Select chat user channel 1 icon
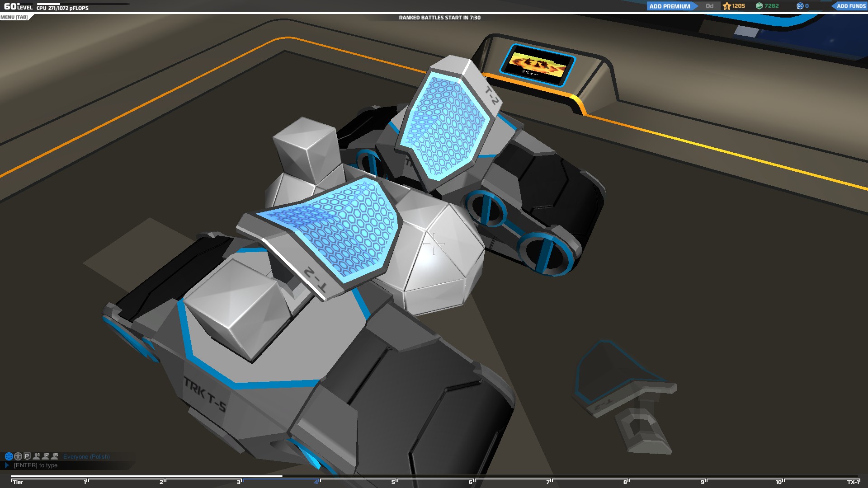This screenshot has width=868, height=488. (x=37, y=456)
